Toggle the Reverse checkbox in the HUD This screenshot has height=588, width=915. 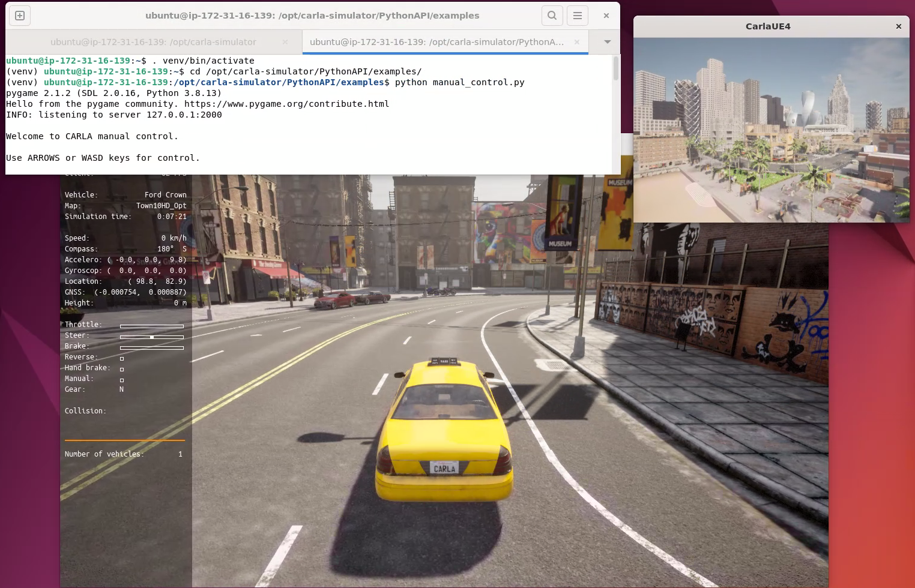click(x=122, y=359)
